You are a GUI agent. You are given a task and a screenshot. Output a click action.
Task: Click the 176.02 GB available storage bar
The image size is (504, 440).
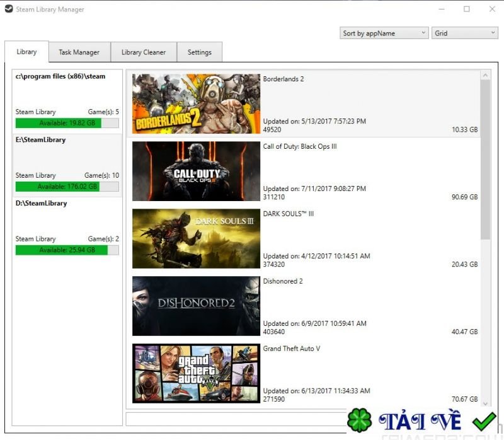click(67, 187)
